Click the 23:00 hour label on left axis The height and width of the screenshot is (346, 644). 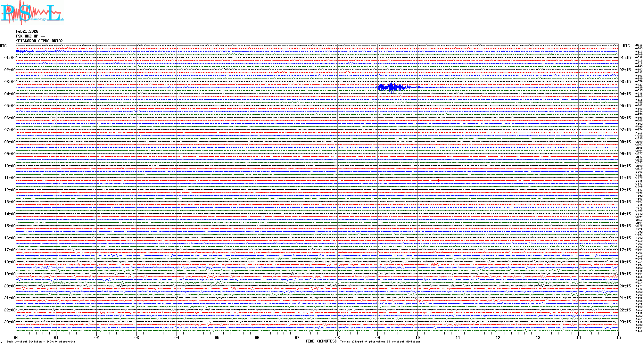pyautogui.click(x=10, y=322)
